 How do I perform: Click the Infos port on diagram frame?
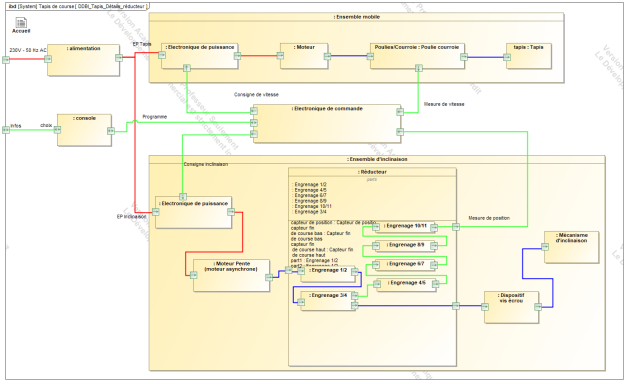point(6,130)
